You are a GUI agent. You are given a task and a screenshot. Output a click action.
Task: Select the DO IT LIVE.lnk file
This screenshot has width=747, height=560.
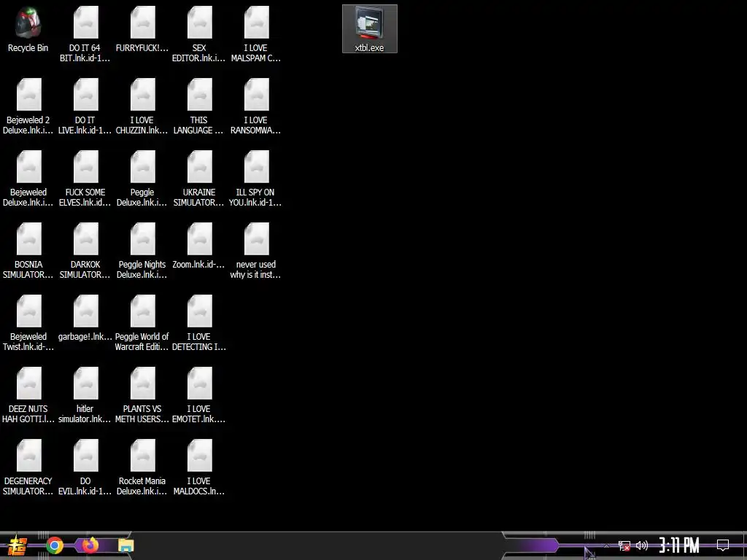[85, 106]
